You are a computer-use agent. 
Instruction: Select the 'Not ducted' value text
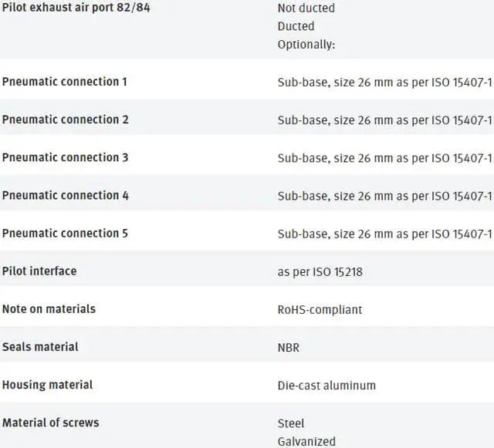coord(306,8)
